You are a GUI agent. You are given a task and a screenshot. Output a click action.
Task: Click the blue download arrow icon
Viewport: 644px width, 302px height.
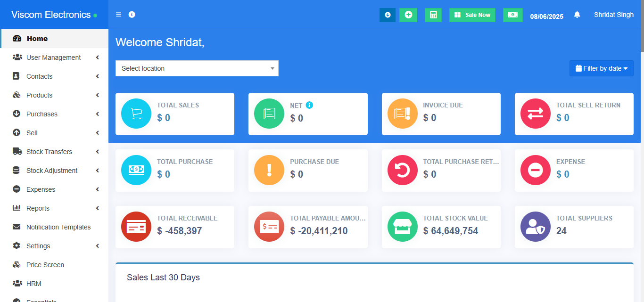click(388, 15)
